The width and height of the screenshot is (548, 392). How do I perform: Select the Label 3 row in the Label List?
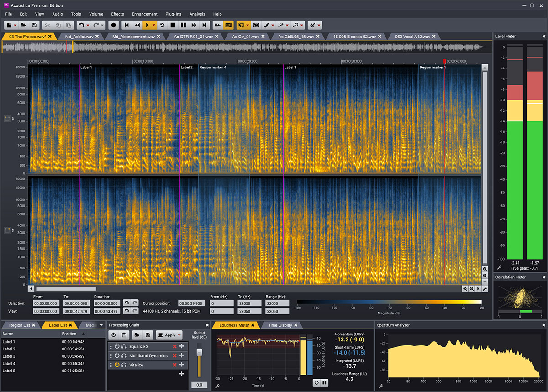click(x=53, y=356)
